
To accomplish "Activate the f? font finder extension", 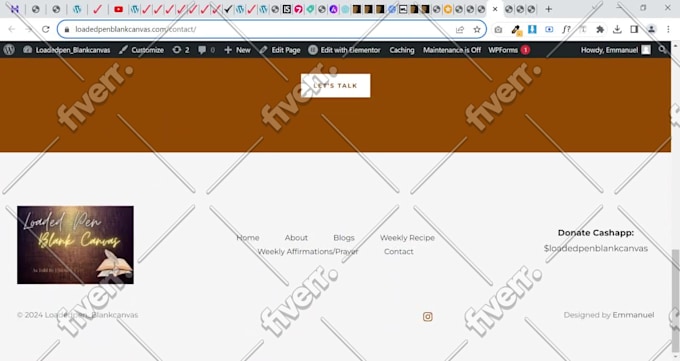I will [x=566, y=30].
